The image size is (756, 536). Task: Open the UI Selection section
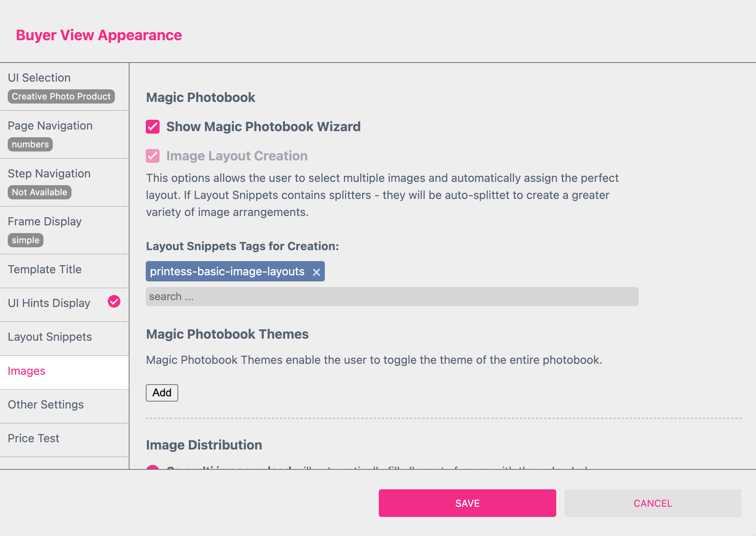65,87
